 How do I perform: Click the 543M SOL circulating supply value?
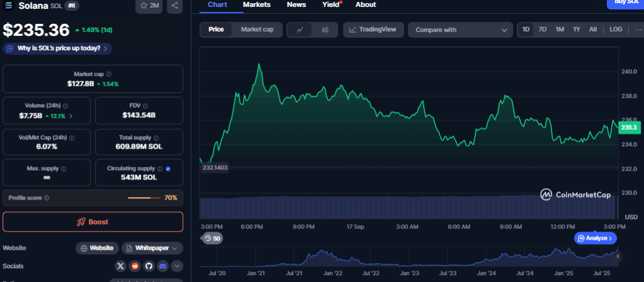pyautogui.click(x=139, y=178)
